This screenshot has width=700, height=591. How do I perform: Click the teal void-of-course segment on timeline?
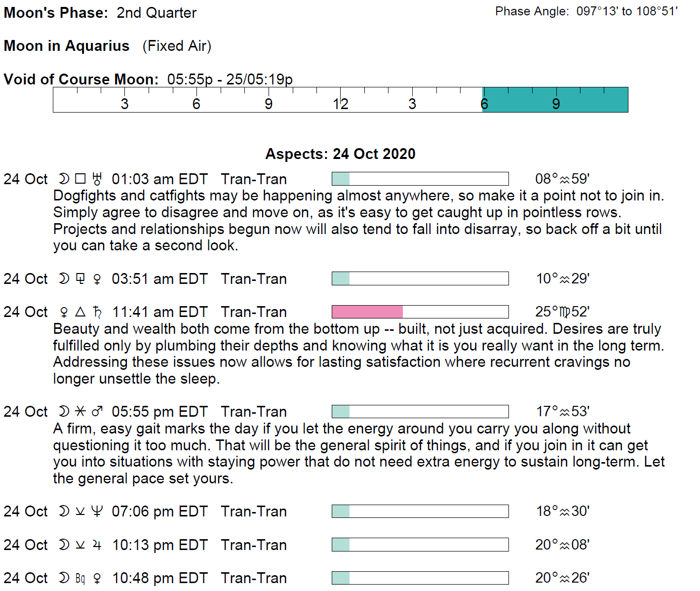pos(555,100)
